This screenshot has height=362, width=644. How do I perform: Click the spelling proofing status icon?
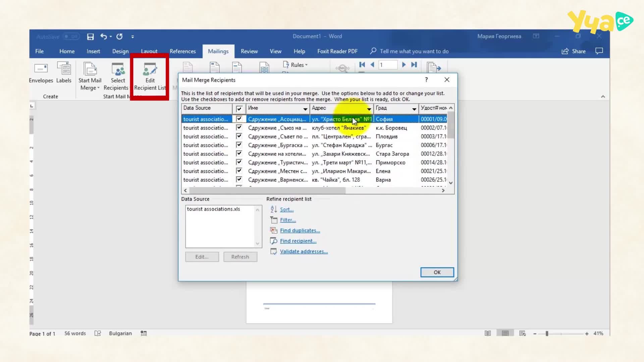(98, 333)
